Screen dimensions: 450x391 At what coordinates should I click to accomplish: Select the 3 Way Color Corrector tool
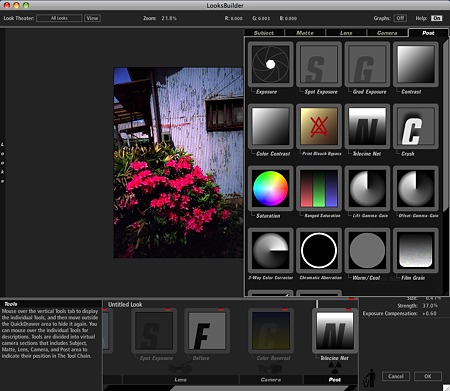[270, 250]
